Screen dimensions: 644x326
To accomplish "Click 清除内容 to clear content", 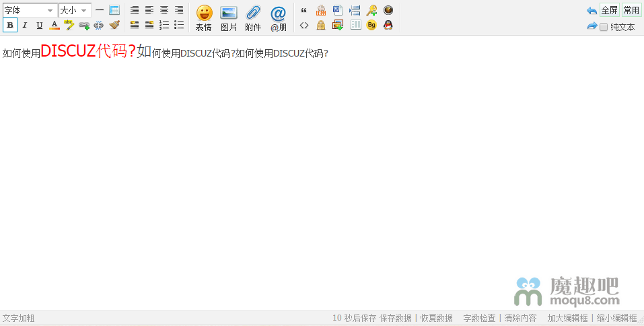I will (x=520, y=318).
